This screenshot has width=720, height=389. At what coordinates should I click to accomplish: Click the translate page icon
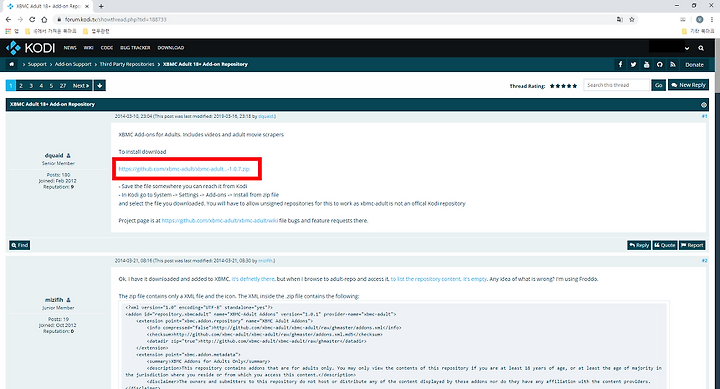pos(620,19)
